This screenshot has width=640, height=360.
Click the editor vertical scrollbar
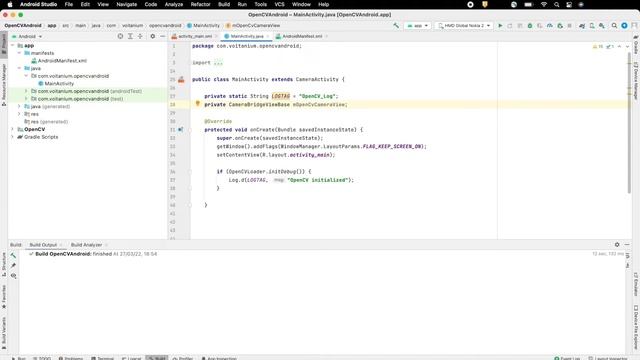click(629, 122)
